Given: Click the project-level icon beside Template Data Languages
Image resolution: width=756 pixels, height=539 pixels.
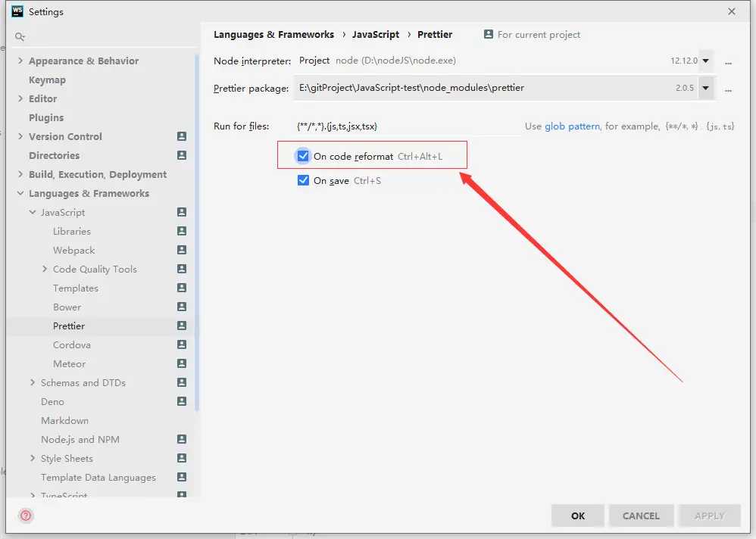Looking at the screenshot, I should pyautogui.click(x=182, y=477).
